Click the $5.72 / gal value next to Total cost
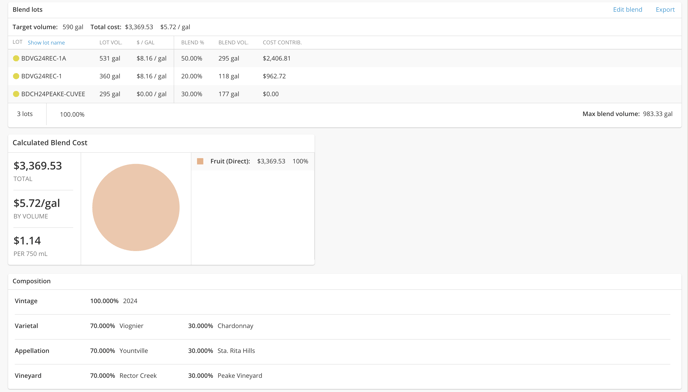The width and height of the screenshot is (688, 392). point(175,27)
